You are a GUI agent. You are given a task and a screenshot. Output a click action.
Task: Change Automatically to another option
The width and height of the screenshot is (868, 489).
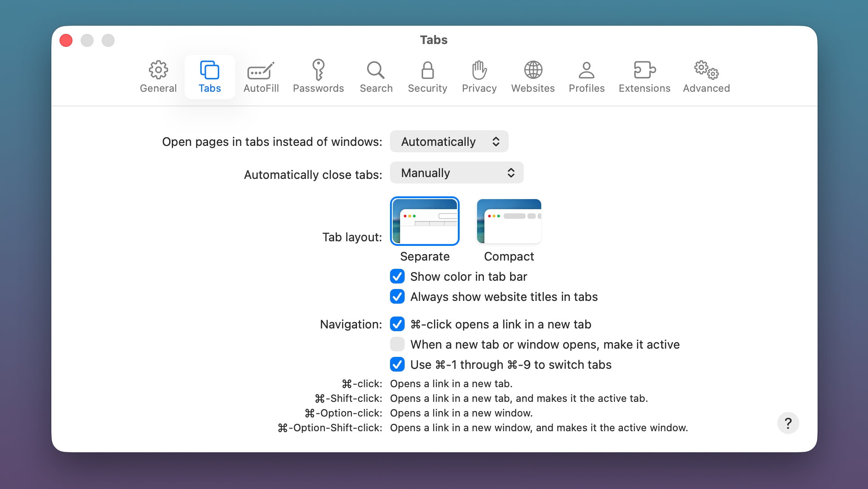pyautogui.click(x=449, y=141)
